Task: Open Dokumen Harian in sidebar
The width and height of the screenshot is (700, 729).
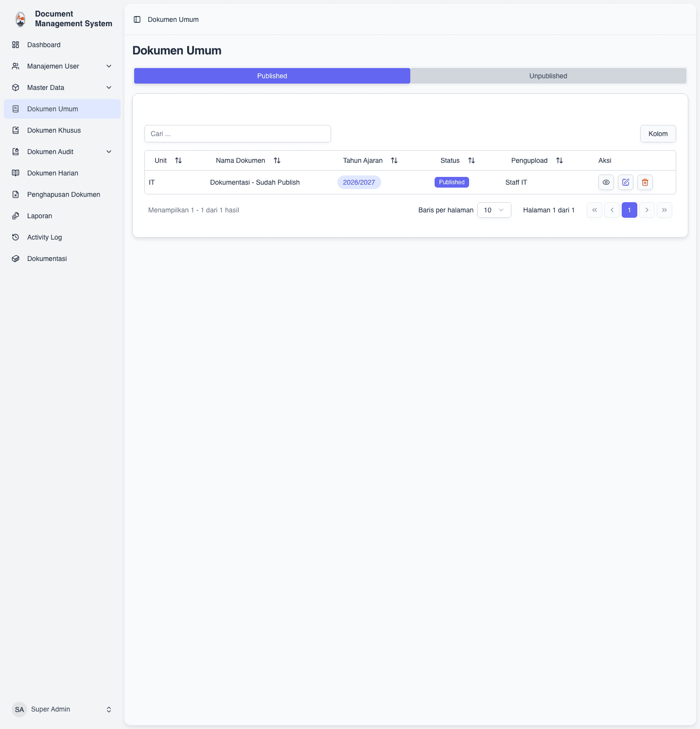Action: (62, 173)
